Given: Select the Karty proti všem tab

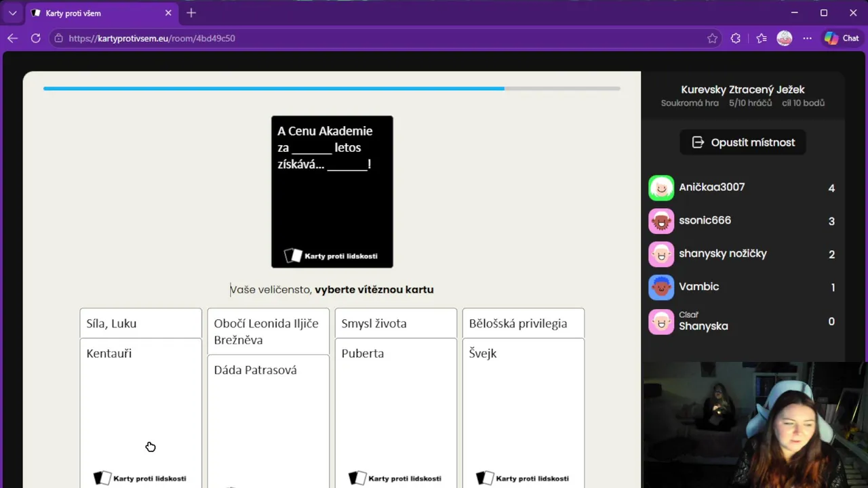Looking at the screenshot, I should [x=102, y=13].
